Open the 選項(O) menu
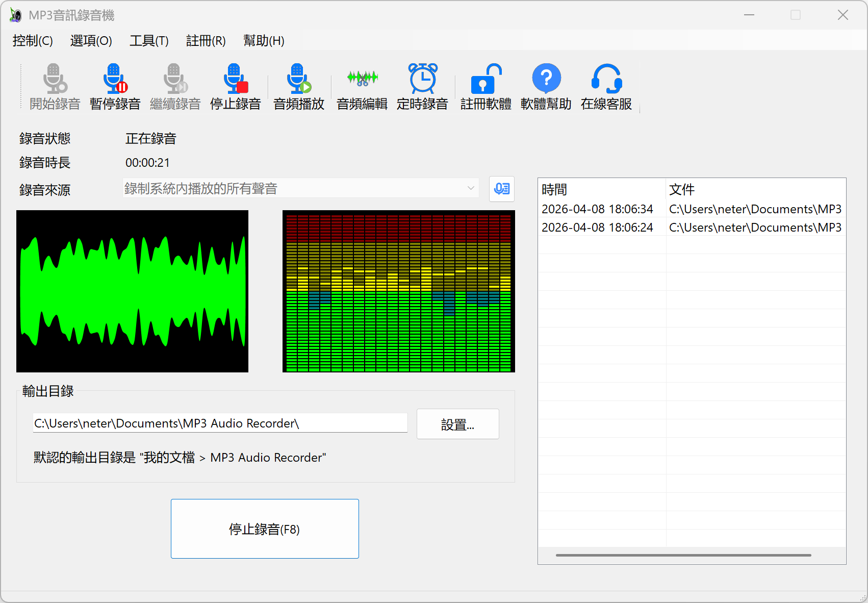 [x=91, y=41]
